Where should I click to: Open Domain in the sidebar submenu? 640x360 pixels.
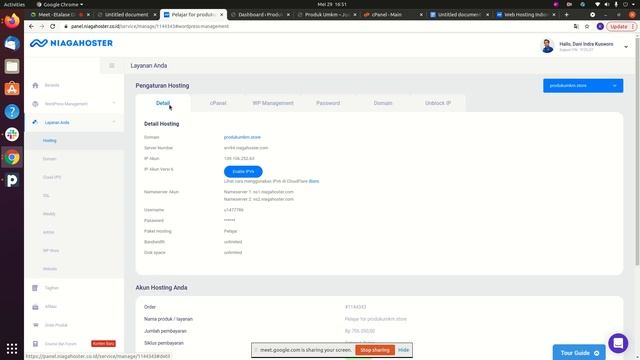pos(49,159)
